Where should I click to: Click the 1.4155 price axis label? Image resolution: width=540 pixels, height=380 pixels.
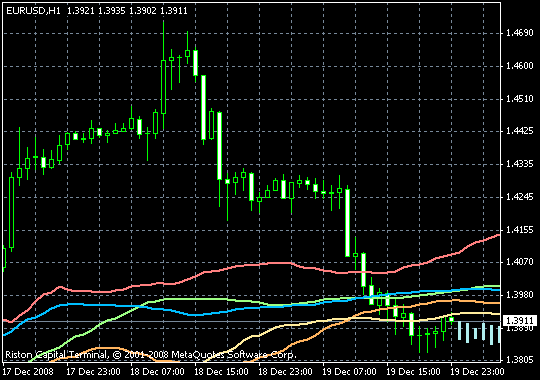519,229
